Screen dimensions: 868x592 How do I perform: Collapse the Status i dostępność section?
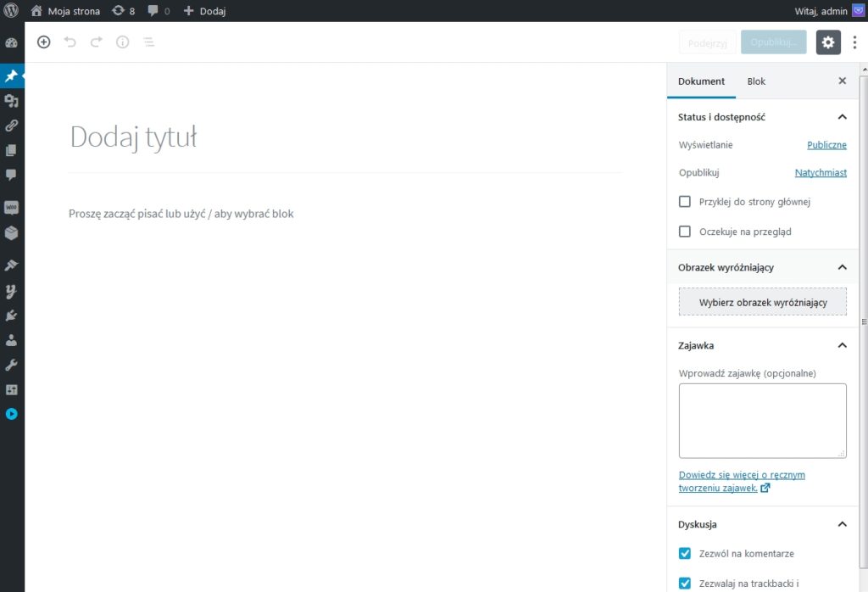[842, 117]
